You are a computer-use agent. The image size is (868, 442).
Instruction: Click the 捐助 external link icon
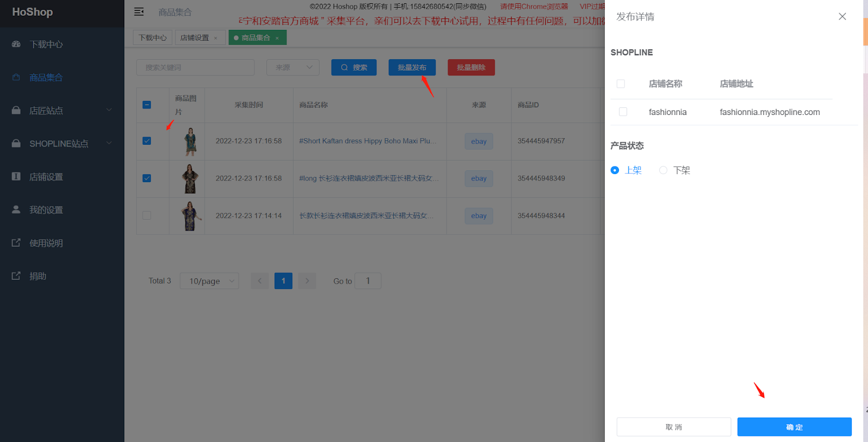(x=16, y=276)
